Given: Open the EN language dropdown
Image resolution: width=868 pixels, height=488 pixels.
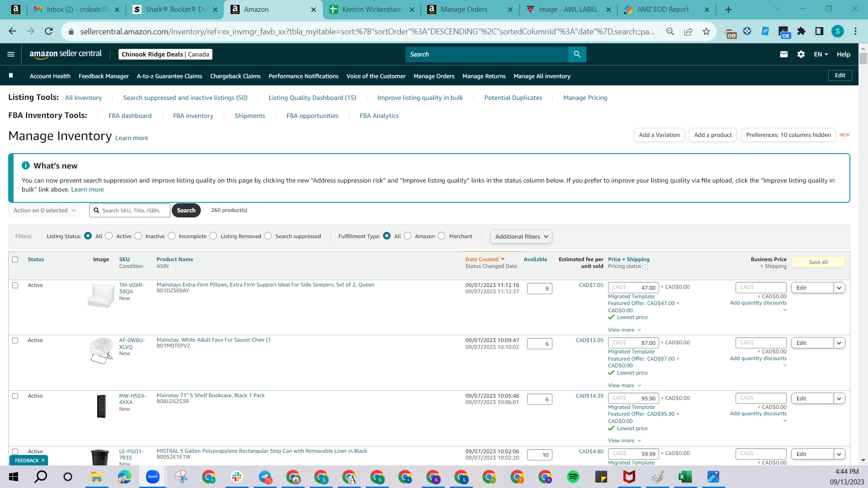Looking at the screenshot, I should pos(821,54).
